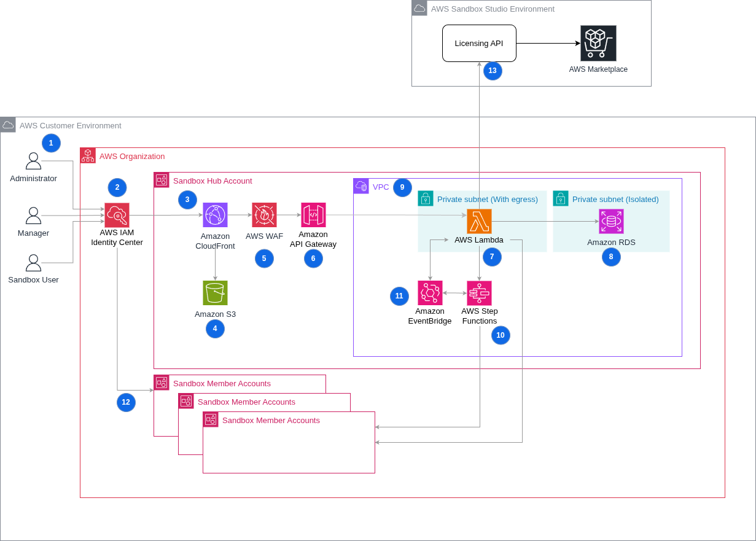Viewport: 756px width, 541px height.
Task: Select the lock icon on isolated private subnet
Action: click(560, 198)
